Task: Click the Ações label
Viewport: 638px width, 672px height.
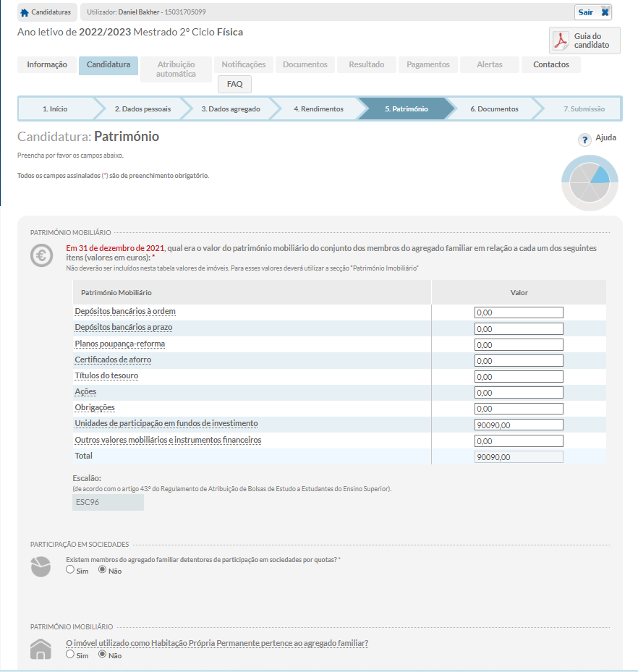Action: 85,392
